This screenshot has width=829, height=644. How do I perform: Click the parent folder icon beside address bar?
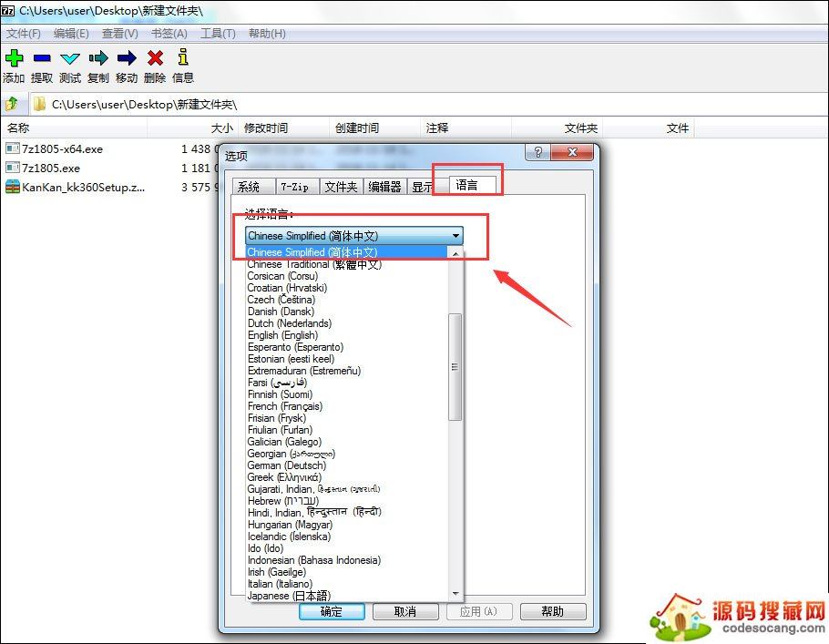pos(11,103)
